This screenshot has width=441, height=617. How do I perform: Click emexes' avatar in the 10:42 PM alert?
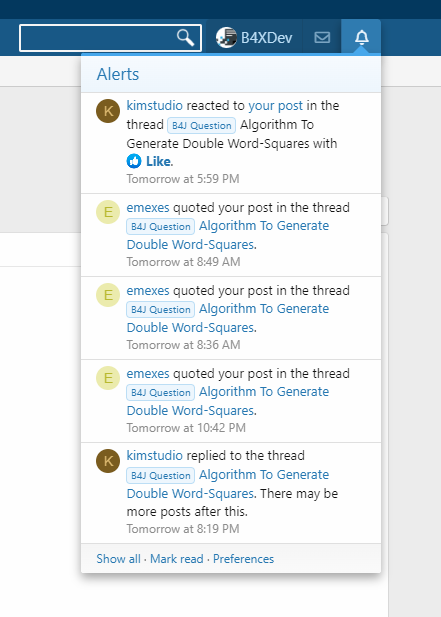[x=108, y=378]
